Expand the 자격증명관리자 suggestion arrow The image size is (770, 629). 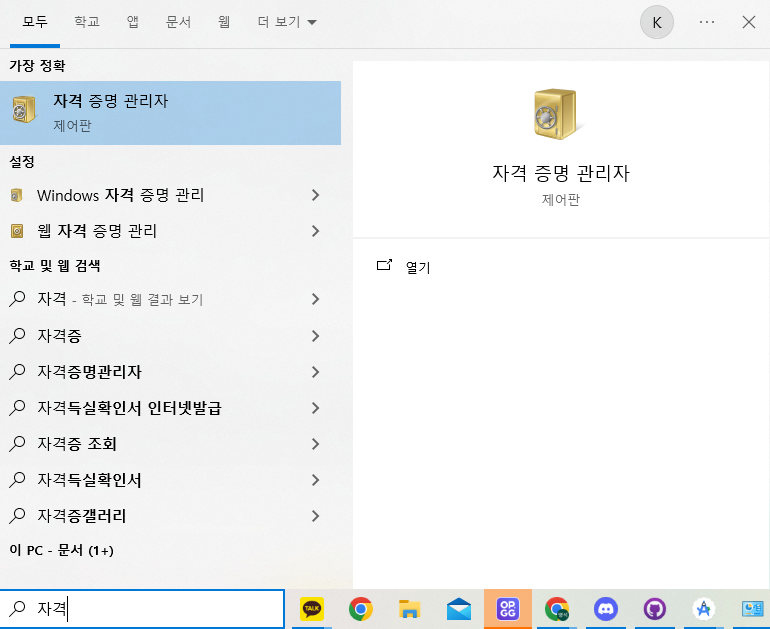315,372
